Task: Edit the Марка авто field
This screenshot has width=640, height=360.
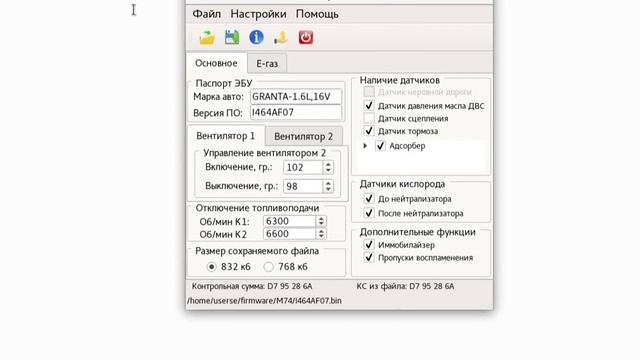Action: (296, 97)
